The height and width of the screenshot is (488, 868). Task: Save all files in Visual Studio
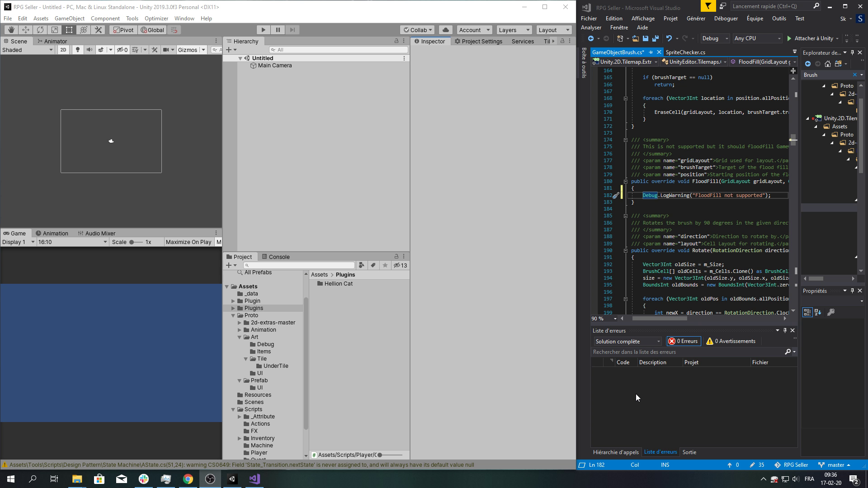point(655,38)
